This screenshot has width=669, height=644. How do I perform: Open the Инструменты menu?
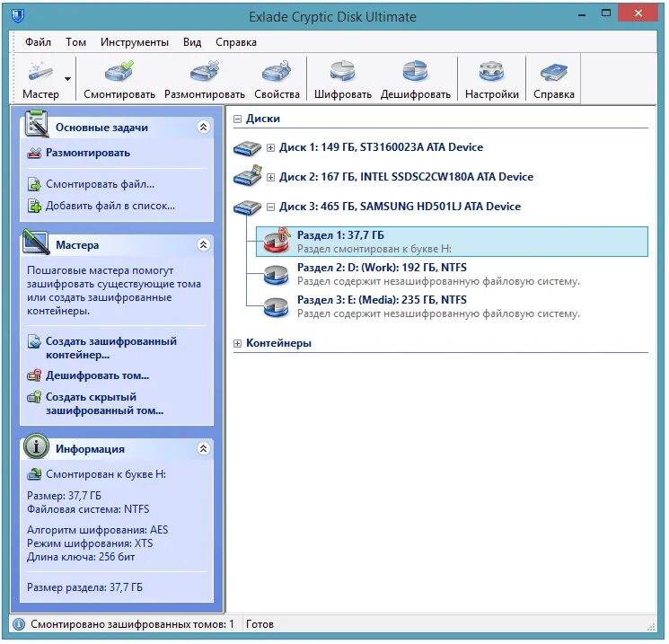coord(135,42)
